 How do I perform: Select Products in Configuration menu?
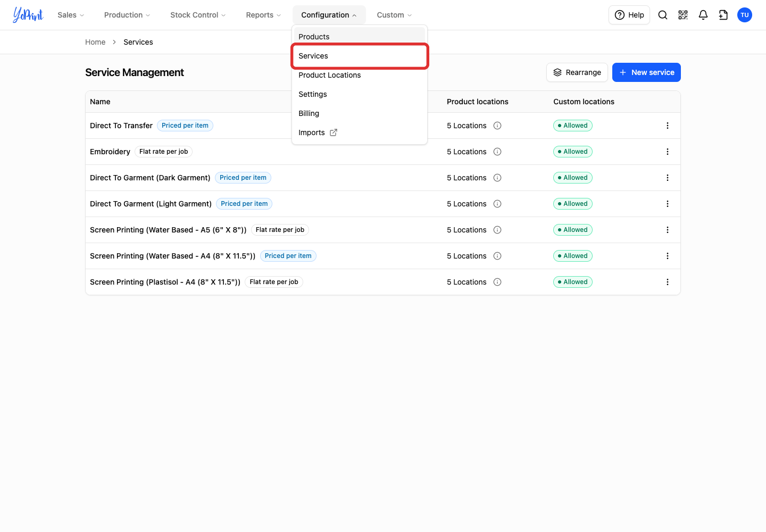pos(360,37)
